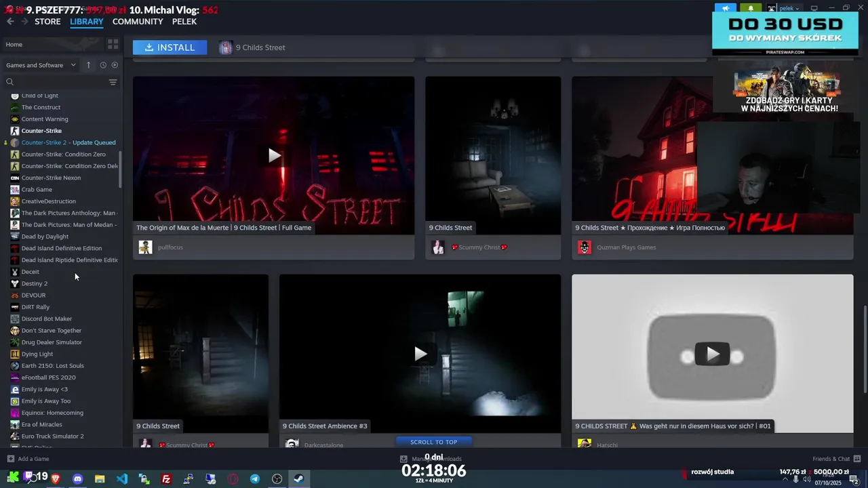
Task: Toggle the recent activity clock filter
Action: [103, 65]
